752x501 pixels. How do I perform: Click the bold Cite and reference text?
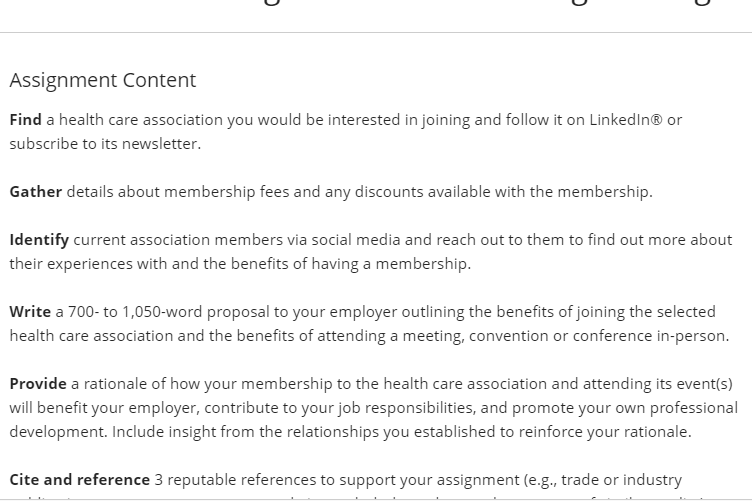tap(80, 479)
